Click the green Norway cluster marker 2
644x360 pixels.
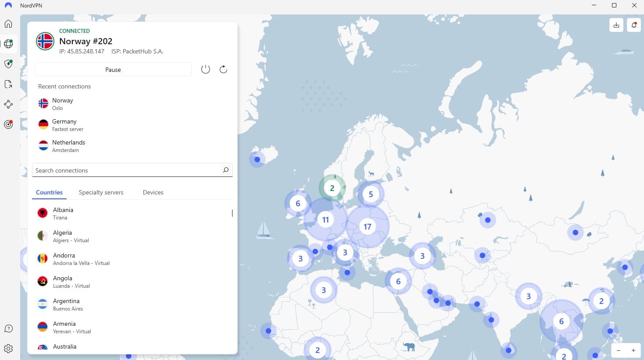[332, 188]
